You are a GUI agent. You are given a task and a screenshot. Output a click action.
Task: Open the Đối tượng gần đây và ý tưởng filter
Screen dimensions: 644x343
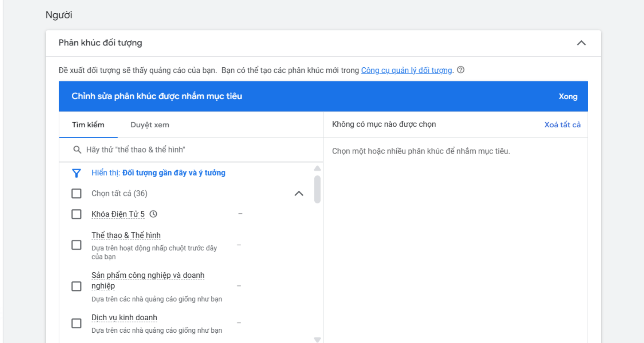click(173, 173)
